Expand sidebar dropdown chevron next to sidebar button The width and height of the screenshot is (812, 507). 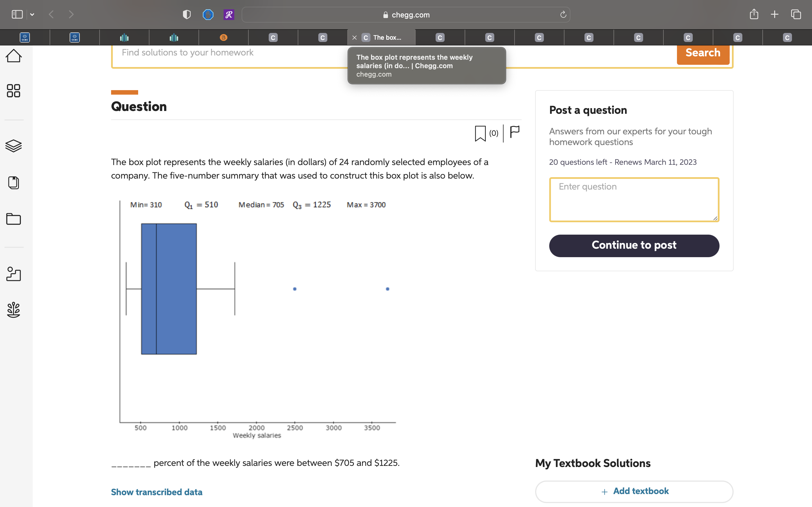pyautogui.click(x=32, y=14)
